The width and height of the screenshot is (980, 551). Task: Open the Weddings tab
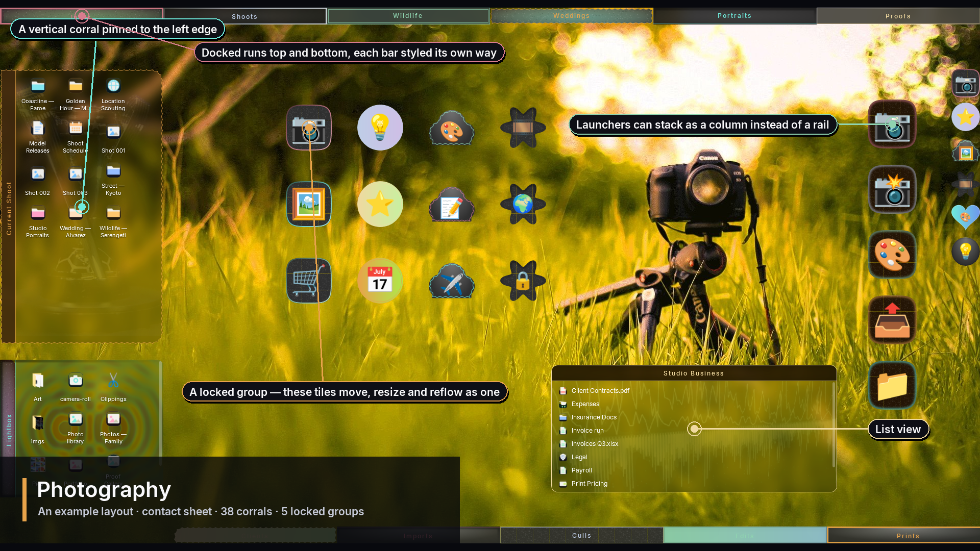572,16
